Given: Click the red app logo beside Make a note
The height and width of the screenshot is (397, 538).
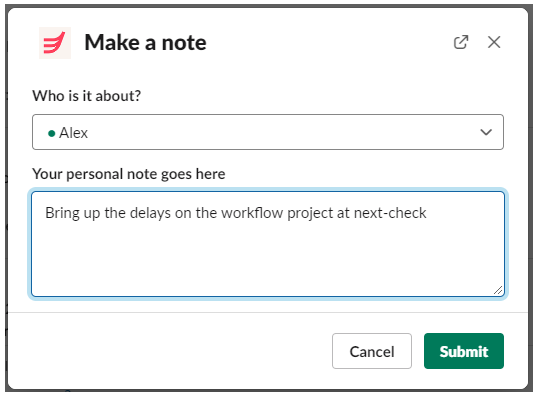Looking at the screenshot, I should click(55, 43).
